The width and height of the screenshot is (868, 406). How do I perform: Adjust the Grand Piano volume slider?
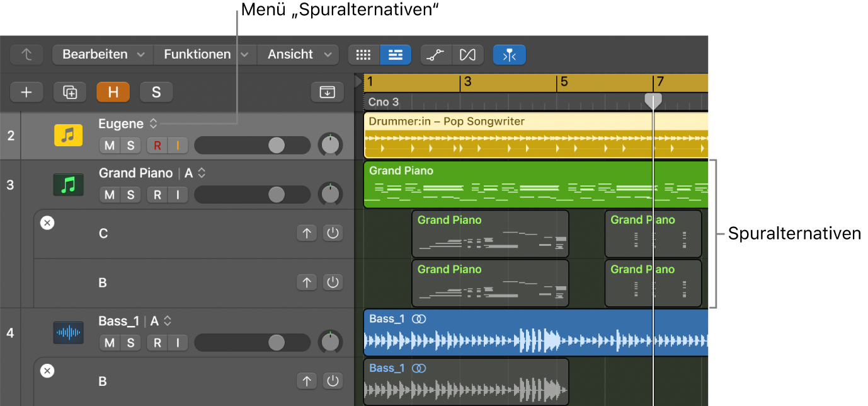(276, 194)
